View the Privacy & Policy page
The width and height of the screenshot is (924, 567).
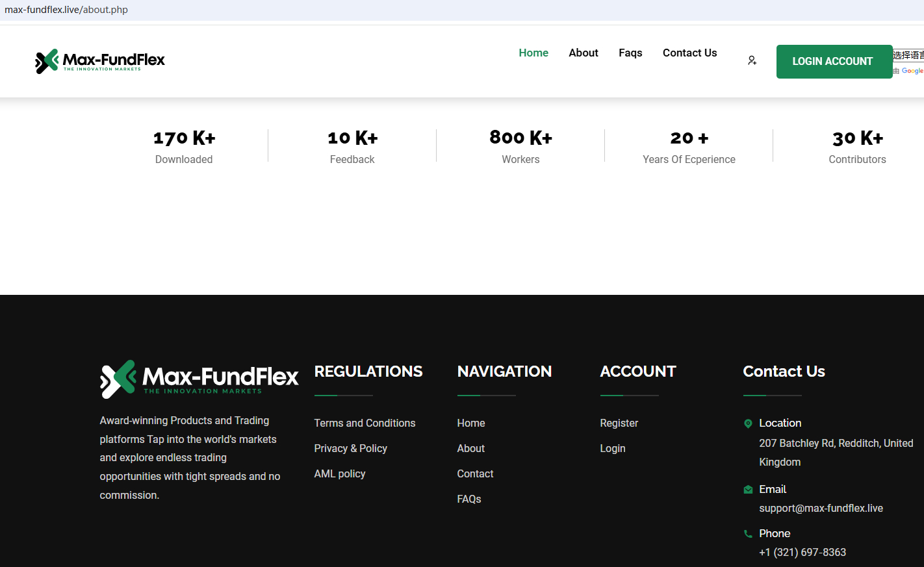[350, 449]
